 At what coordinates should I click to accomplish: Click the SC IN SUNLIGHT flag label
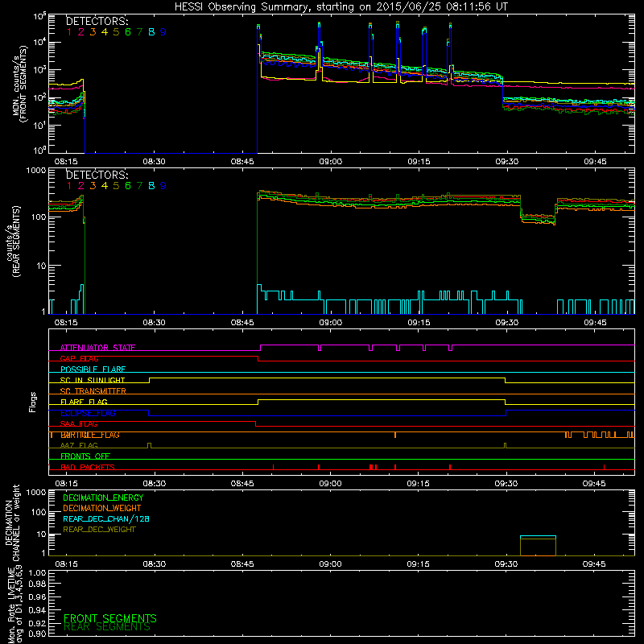pyautogui.click(x=93, y=380)
